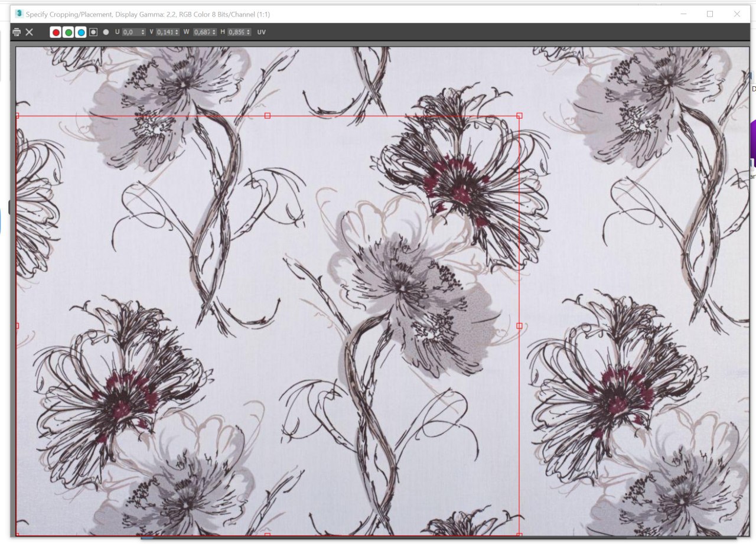
Task: Toggle the green channel button
Action: [69, 32]
